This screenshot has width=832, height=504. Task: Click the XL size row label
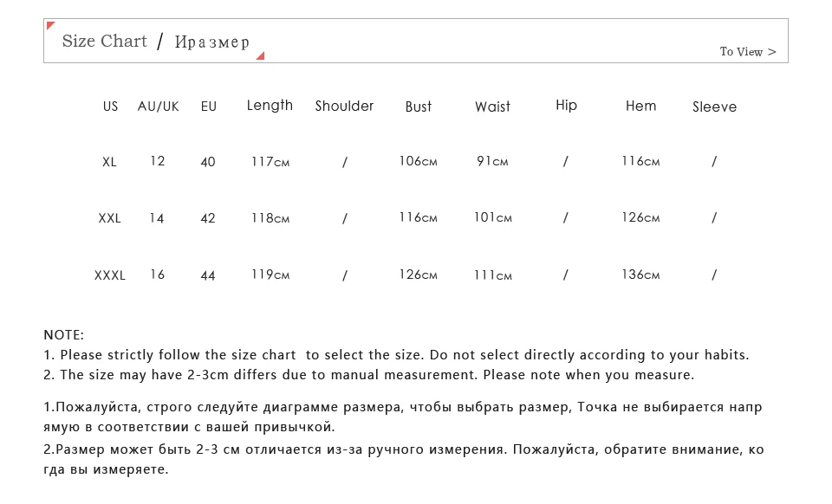pyautogui.click(x=109, y=162)
